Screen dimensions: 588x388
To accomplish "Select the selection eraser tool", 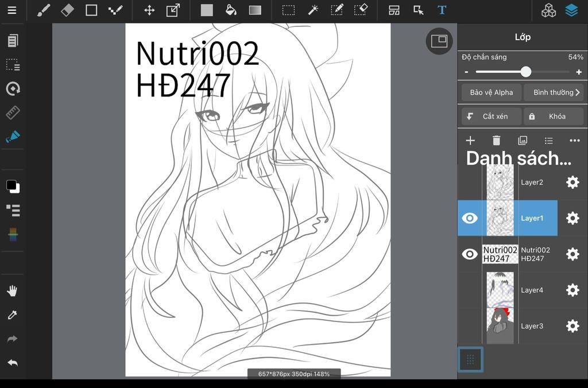I will tap(361, 10).
